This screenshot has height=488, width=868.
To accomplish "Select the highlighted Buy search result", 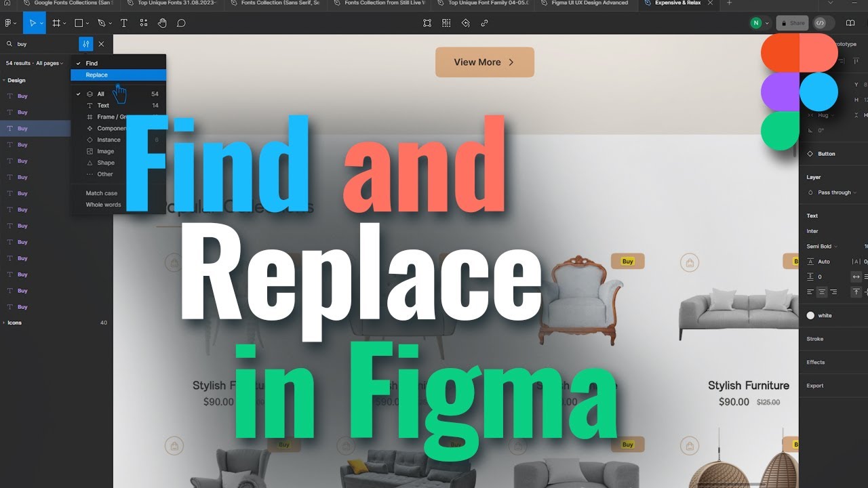I will 35,129.
